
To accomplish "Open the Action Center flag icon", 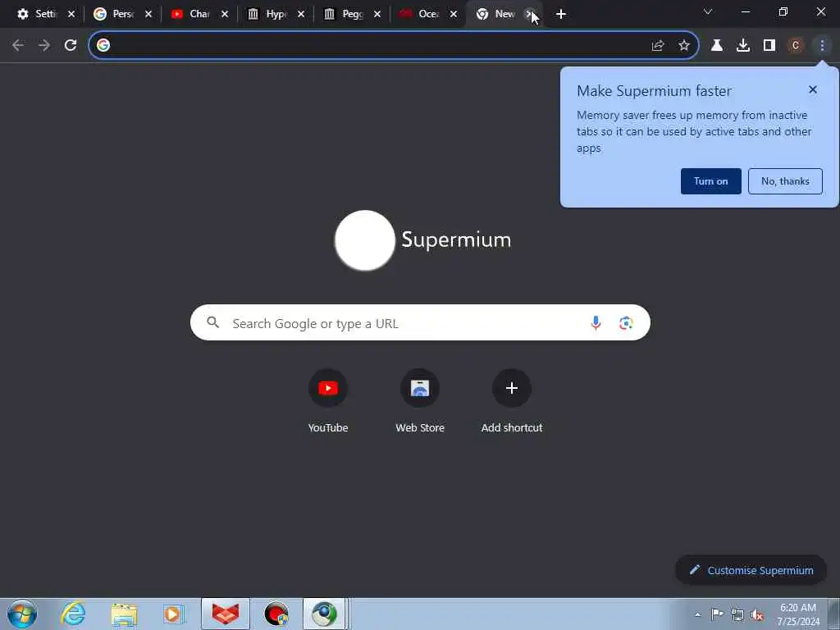I will 717,614.
